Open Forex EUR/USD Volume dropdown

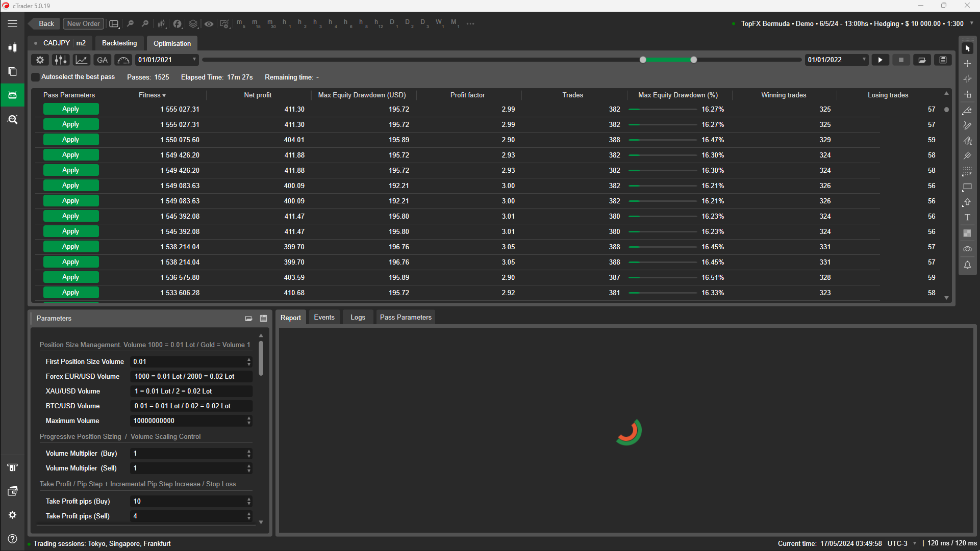point(191,376)
